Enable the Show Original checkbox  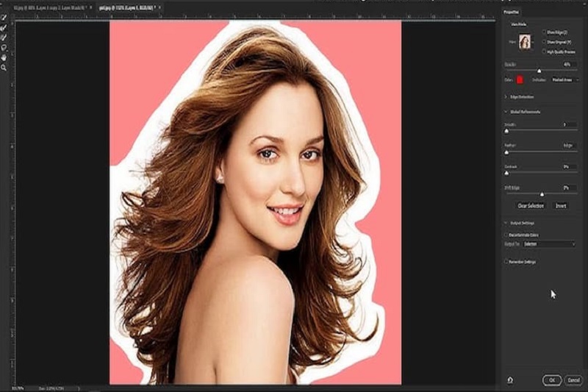tap(544, 42)
